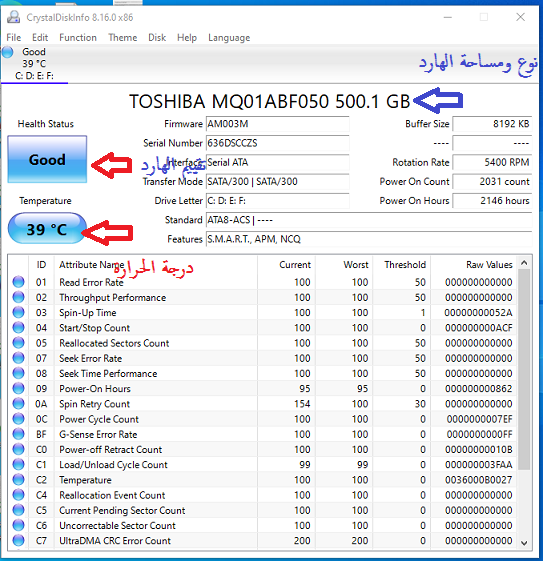Click the Serial Number field 636DSCCZS
The image size is (543, 561).
(278, 143)
